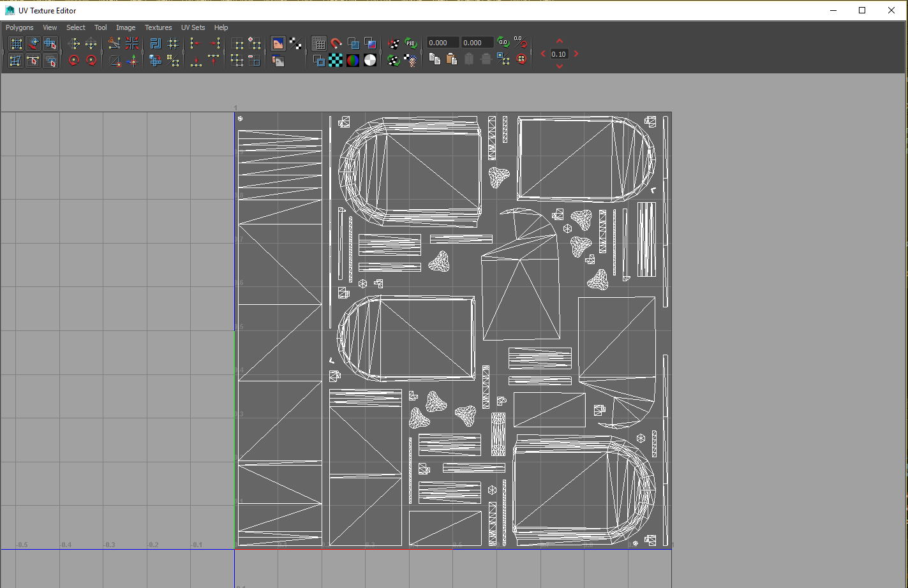This screenshot has height=588, width=908.
Task: Flip selected UVs in V direction
Action: click(91, 43)
